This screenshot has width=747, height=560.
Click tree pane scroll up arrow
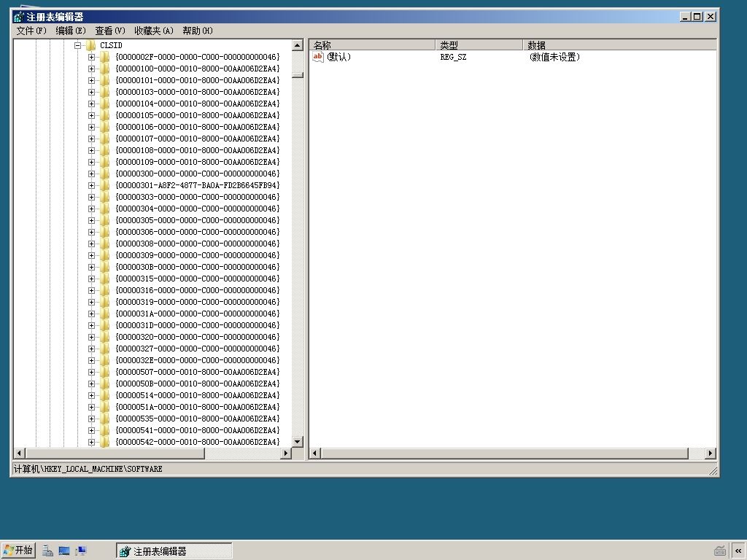298,46
